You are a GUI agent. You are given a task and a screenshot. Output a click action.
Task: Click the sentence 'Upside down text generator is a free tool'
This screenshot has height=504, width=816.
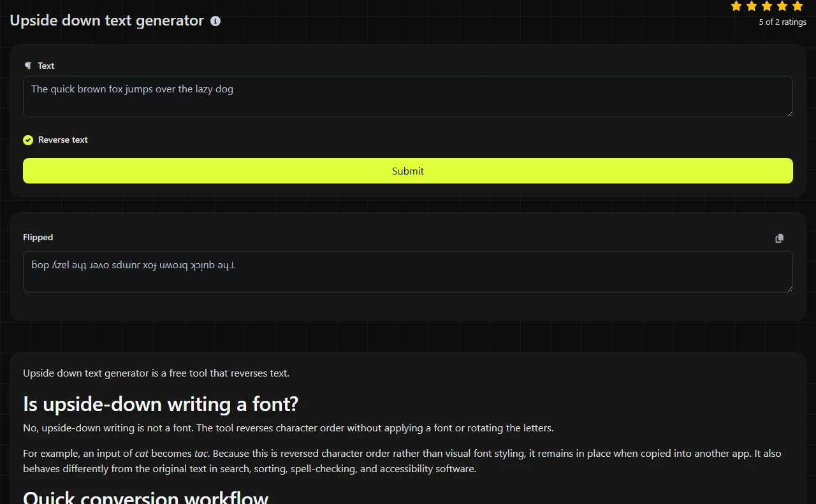point(156,373)
